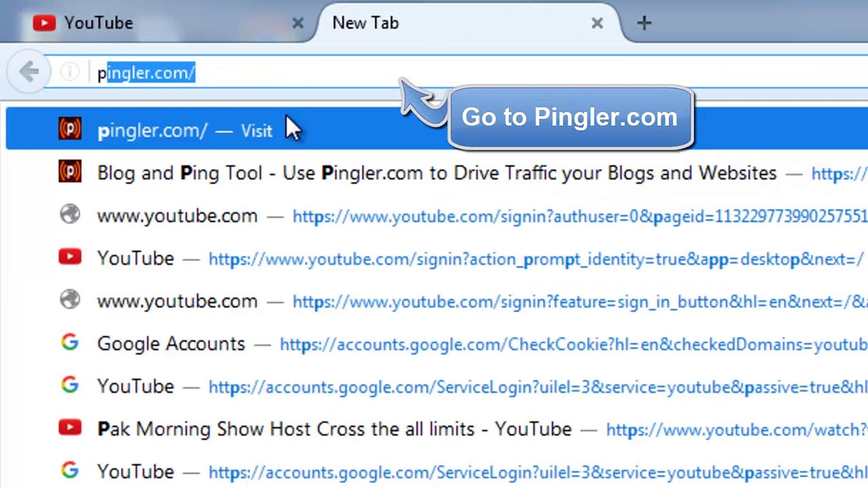Close the YouTube tab
Image resolution: width=868 pixels, height=488 pixels.
click(x=297, y=23)
